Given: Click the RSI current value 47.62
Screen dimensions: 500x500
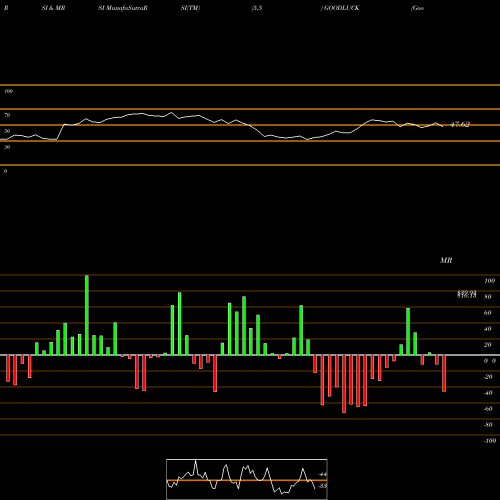Looking at the screenshot, I should 460,124.
